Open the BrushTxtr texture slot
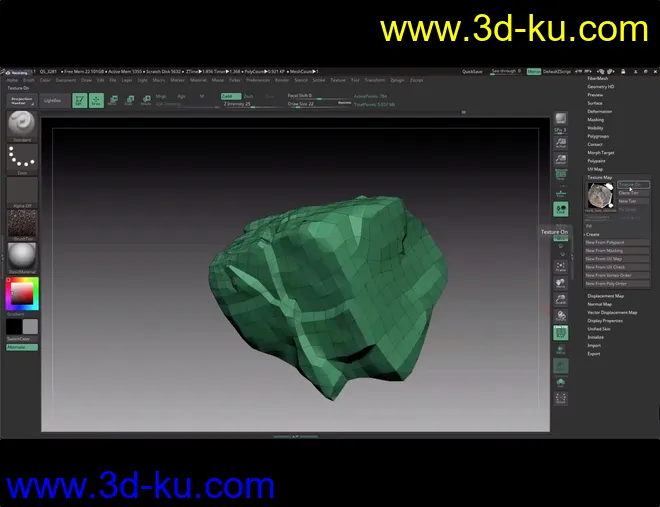 coord(22,225)
